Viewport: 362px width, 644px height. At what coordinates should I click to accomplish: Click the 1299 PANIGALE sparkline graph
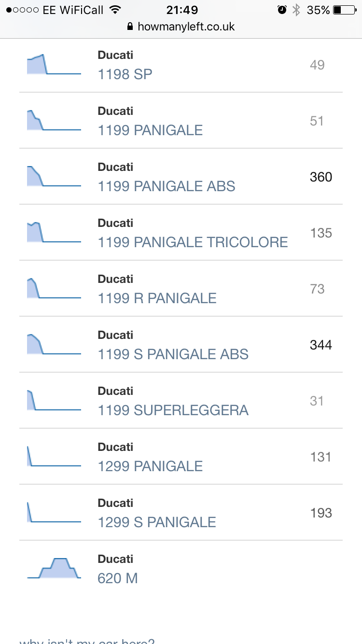(54, 456)
